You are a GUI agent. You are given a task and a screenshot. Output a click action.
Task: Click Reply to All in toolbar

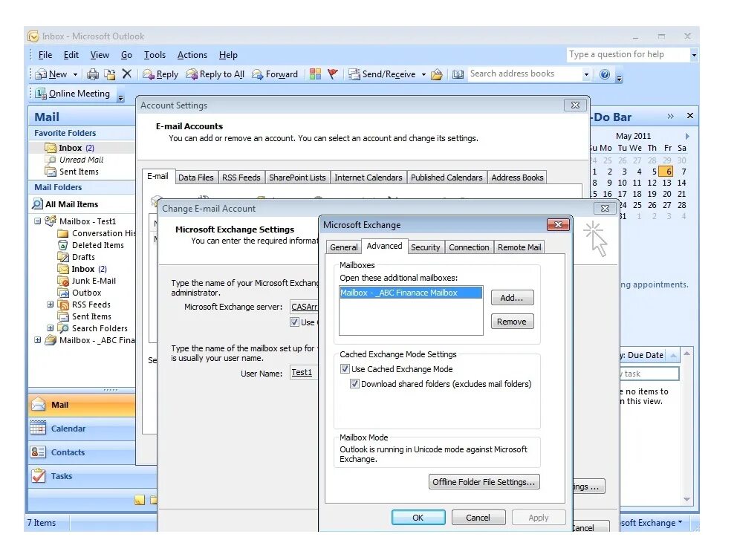215,74
